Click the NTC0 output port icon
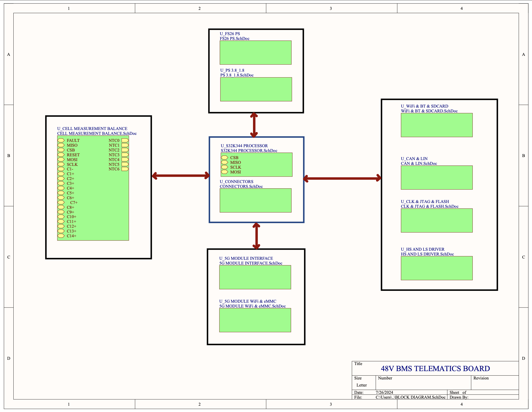The image size is (532, 412). click(125, 140)
